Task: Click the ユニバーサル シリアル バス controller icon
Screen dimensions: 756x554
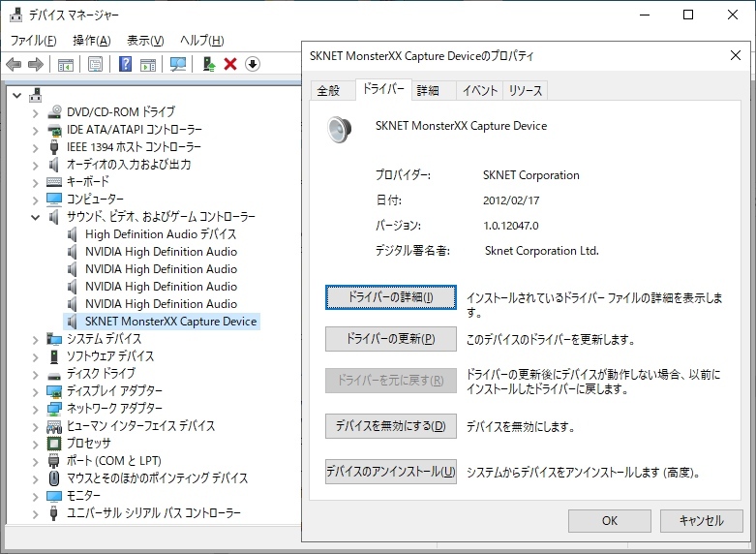Action: [54, 513]
